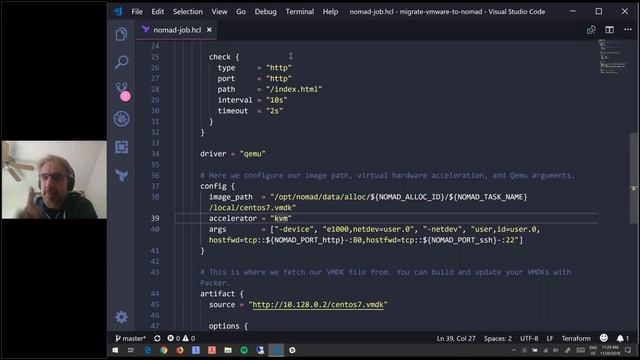640x360 pixels.
Task: Open the errors and warnings problems indicator
Action: [181, 338]
